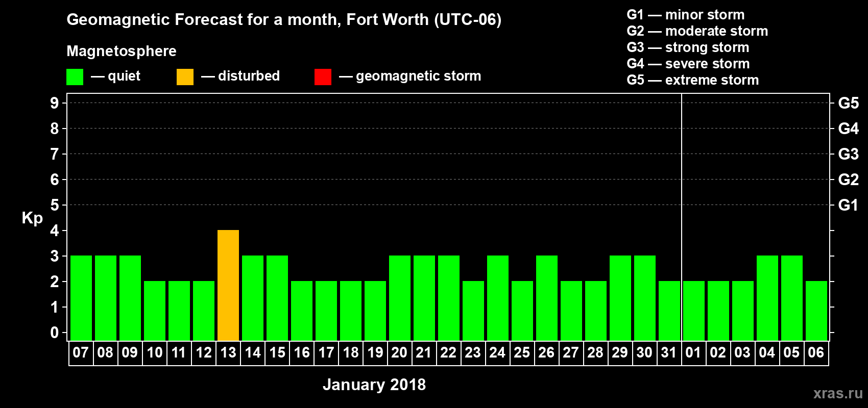868x408 pixels.
Task: Click the red geomagnetic storm legend swatch
Action: tap(323, 77)
